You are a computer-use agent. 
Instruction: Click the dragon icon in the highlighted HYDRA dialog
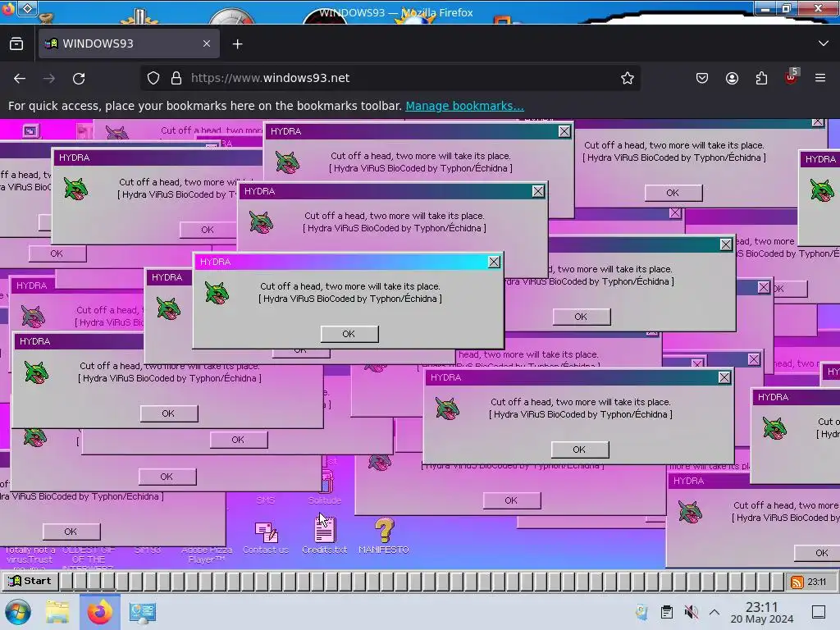point(217,293)
